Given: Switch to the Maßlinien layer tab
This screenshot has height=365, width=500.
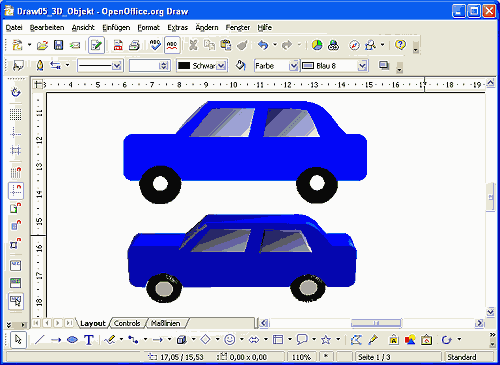Looking at the screenshot, I should (x=166, y=323).
